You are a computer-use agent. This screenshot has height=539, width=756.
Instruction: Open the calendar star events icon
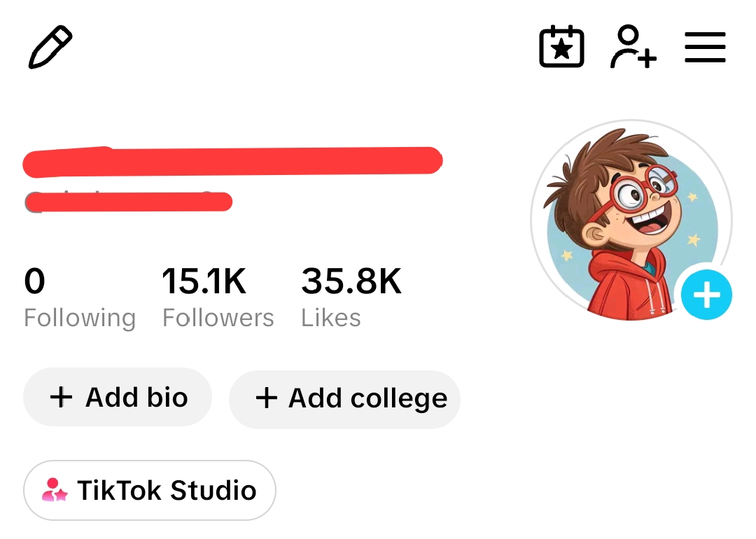[x=561, y=47]
